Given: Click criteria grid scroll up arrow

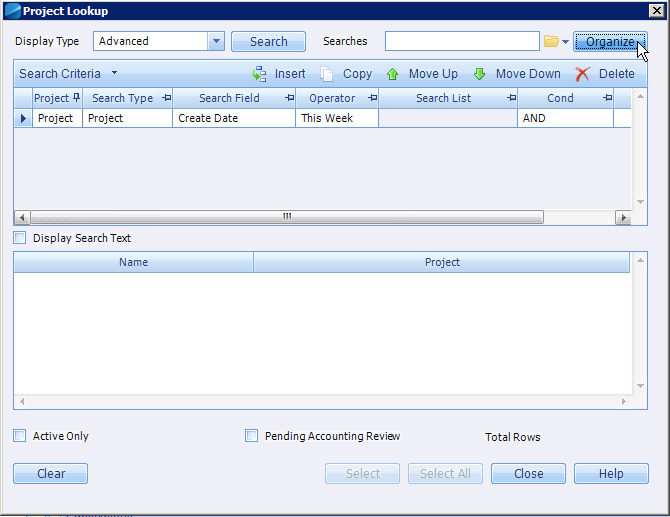Looking at the screenshot, I should [640, 97].
